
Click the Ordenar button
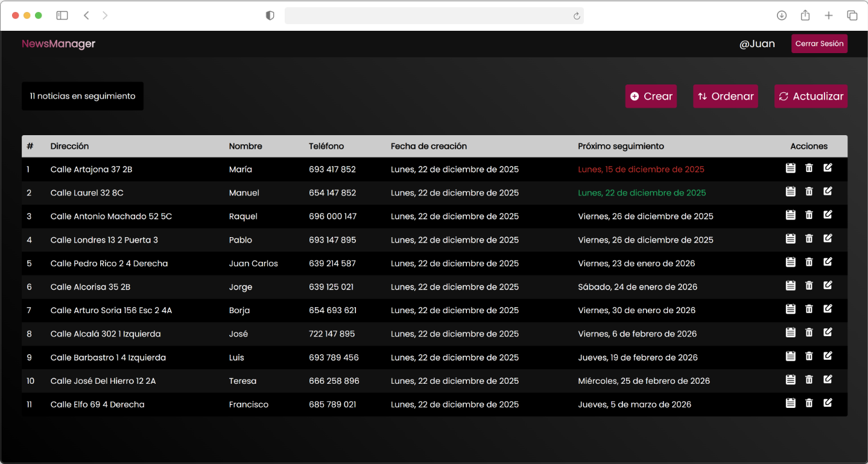[x=725, y=97]
